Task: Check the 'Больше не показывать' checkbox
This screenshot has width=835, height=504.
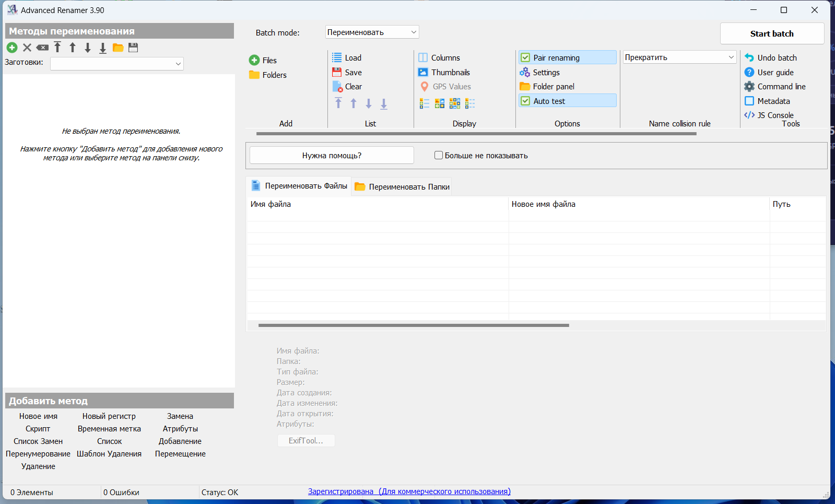Action: point(439,155)
